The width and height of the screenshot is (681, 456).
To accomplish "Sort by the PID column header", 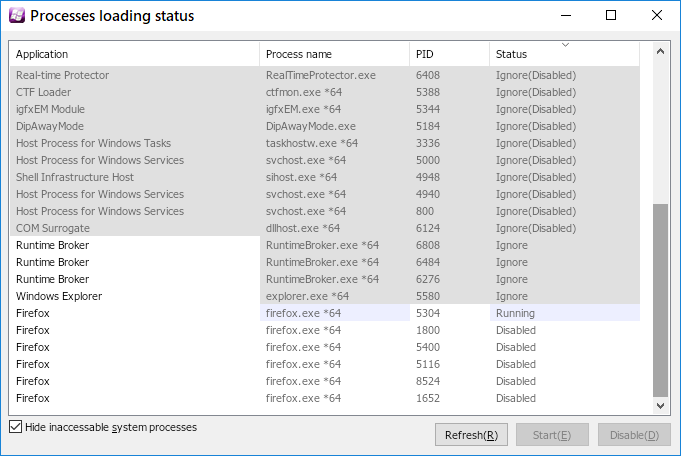I will (450, 54).
